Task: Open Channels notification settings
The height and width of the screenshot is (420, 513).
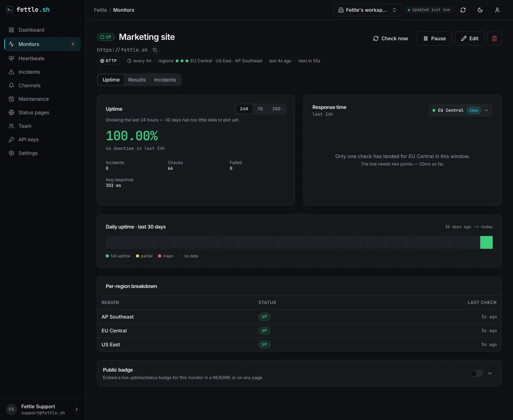Action: pyautogui.click(x=42, y=85)
